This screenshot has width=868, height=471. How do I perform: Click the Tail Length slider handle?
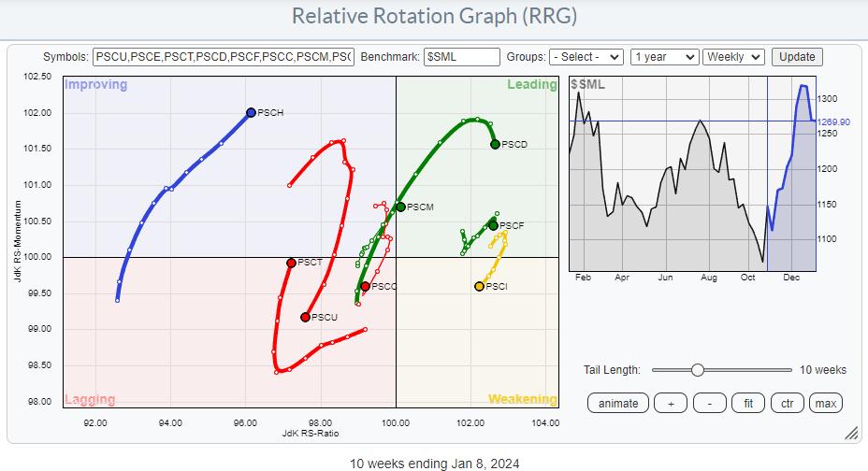pos(697,370)
